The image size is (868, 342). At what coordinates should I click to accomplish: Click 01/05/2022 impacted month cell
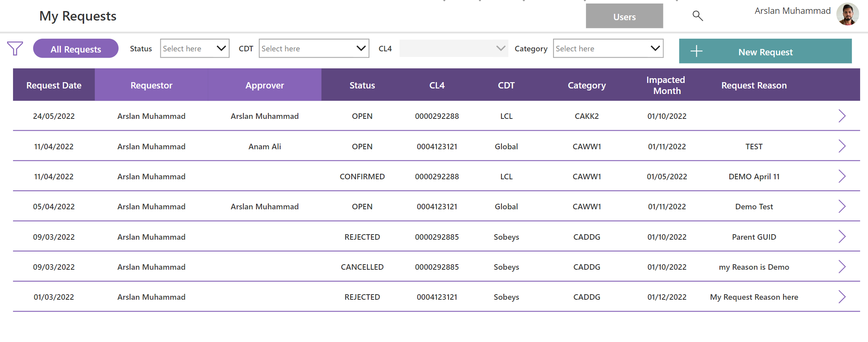(x=667, y=176)
